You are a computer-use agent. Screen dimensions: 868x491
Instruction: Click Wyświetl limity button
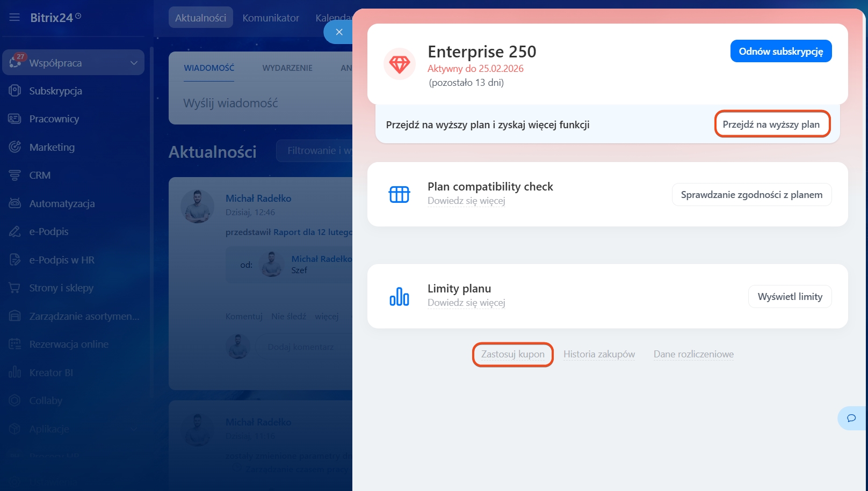point(790,297)
